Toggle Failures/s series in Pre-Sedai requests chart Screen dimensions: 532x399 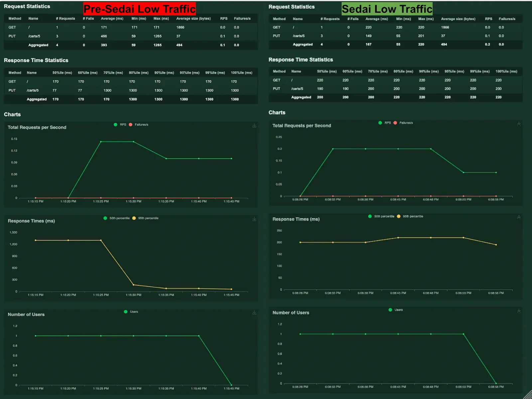pos(139,125)
